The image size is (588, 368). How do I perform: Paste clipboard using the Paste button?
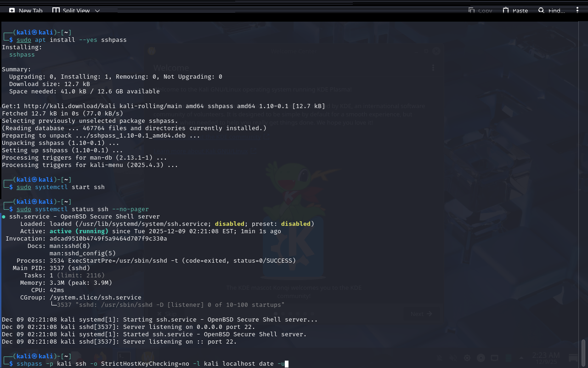(x=515, y=11)
